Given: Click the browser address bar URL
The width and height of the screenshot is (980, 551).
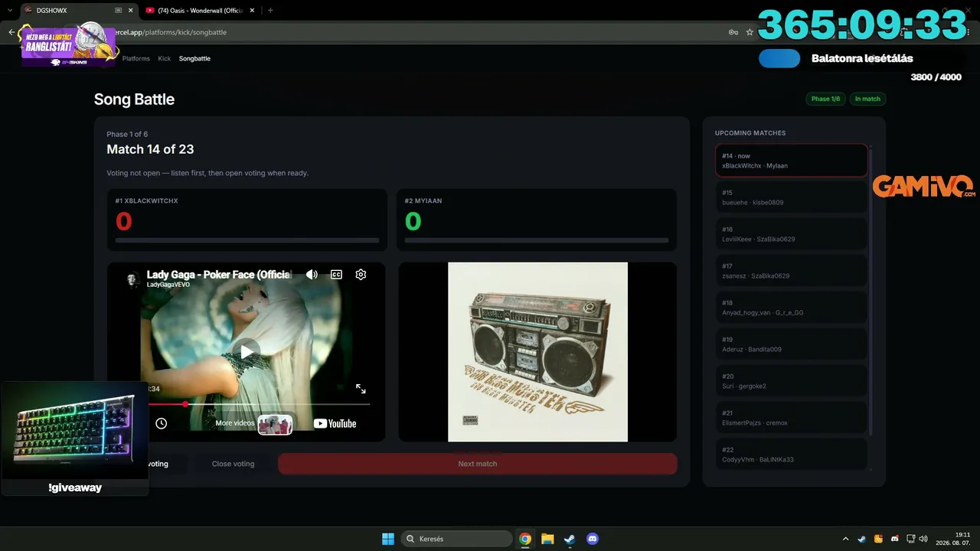Looking at the screenshot, I should (171, 32).
